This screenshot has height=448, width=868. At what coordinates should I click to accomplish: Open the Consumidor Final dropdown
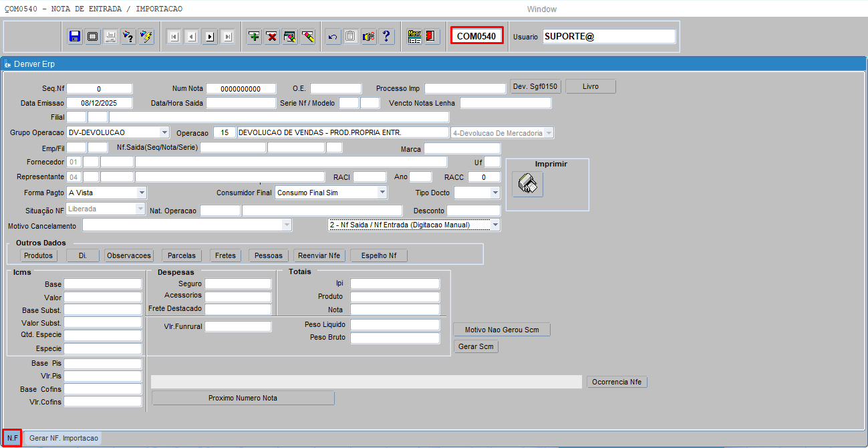[382, 193]
